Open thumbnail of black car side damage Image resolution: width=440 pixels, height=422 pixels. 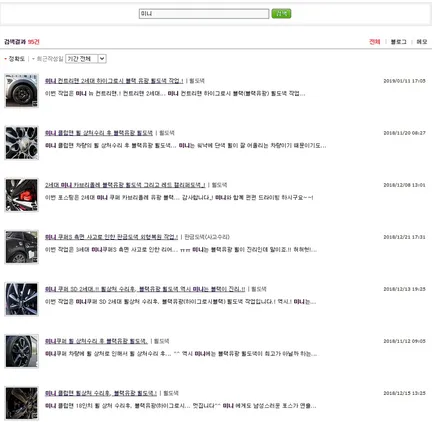point(22,247)
